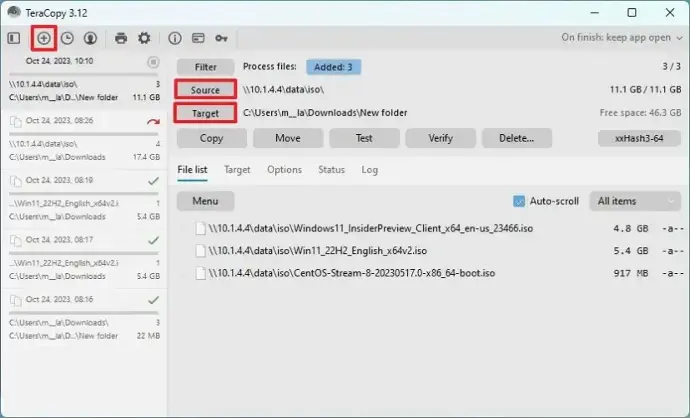This screenshot has height=418, width=690.
Task: Click the Source button
Action: coord(206,90)
